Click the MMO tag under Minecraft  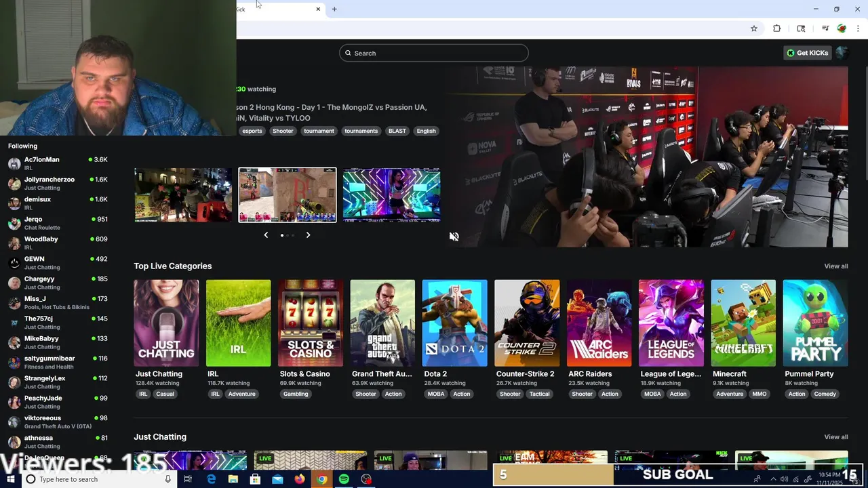[759, 394]
